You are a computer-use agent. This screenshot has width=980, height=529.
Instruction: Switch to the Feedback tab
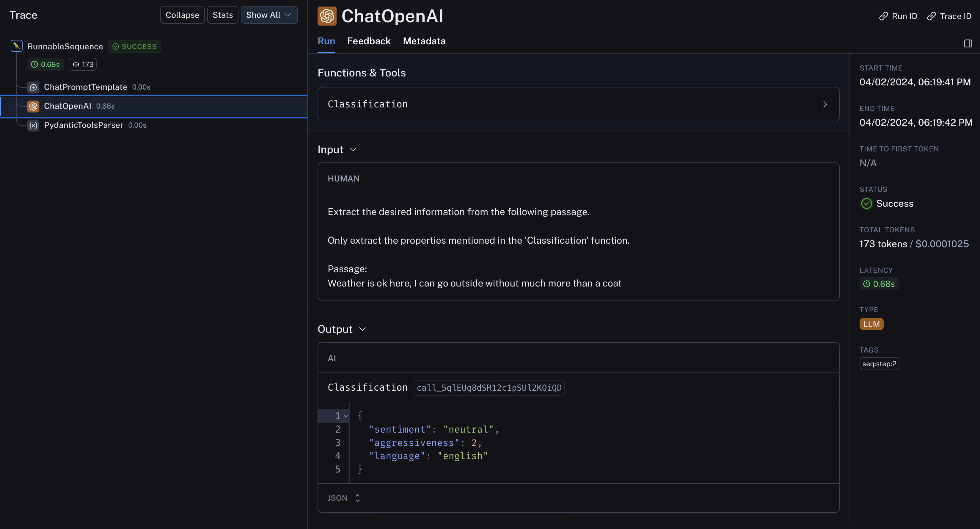click(x=369, y=41)
